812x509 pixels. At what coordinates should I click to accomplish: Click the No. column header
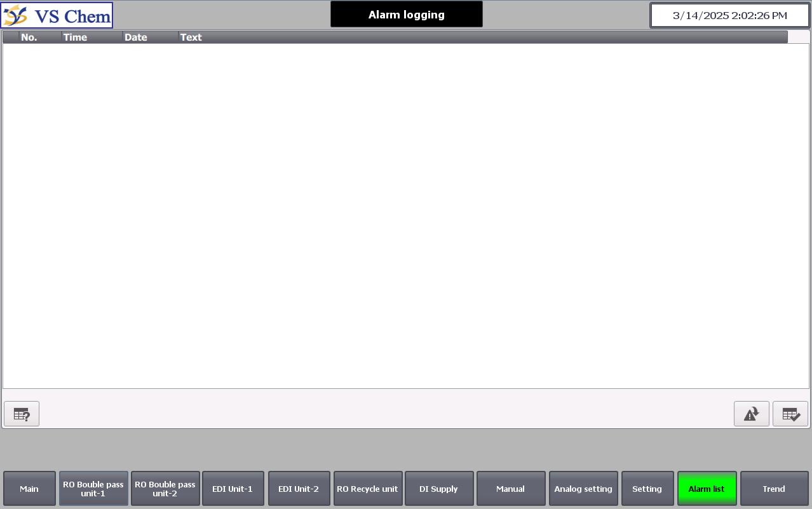click(40, 37)
